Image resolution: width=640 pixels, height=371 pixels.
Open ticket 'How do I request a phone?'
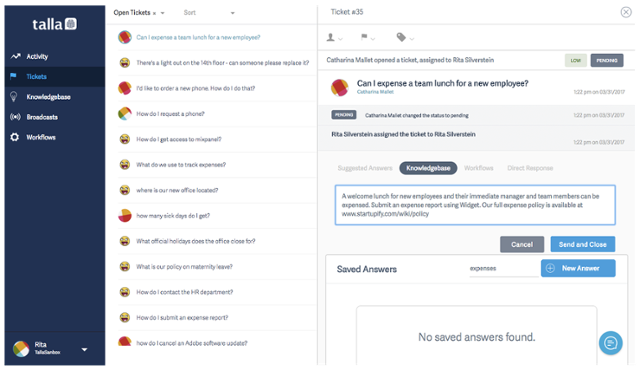(170, 114)
